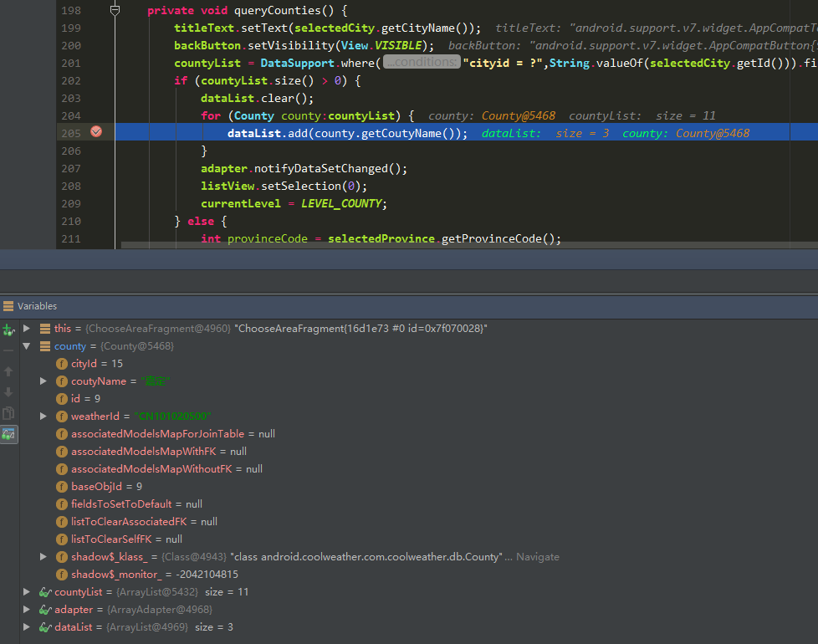
Task: Click the duplicate watch icon
Action: click(x=8, y=413)
